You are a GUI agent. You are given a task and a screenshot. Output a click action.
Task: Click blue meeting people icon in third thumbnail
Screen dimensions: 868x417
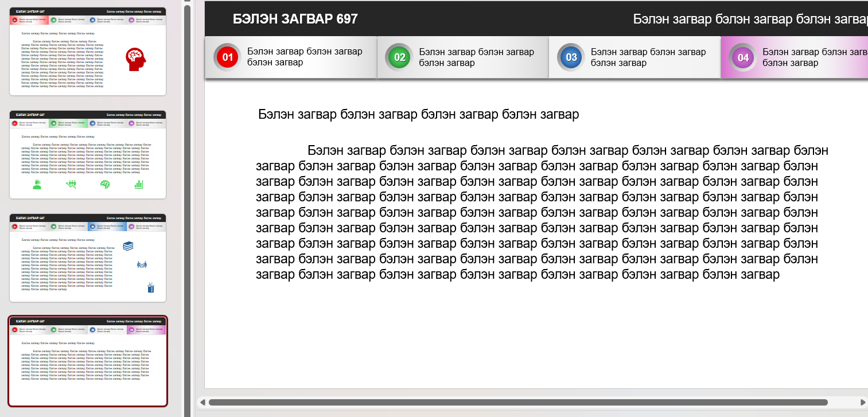(x=142, y=264)
